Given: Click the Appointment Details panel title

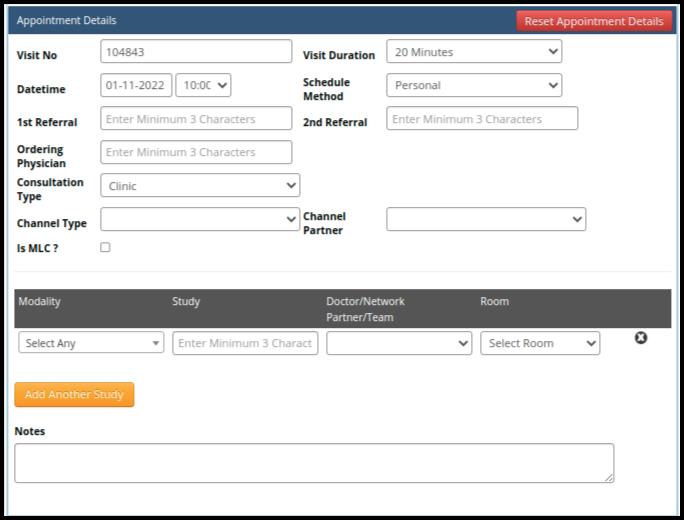Looking at the screenshot, I should (x=67, y=21).
